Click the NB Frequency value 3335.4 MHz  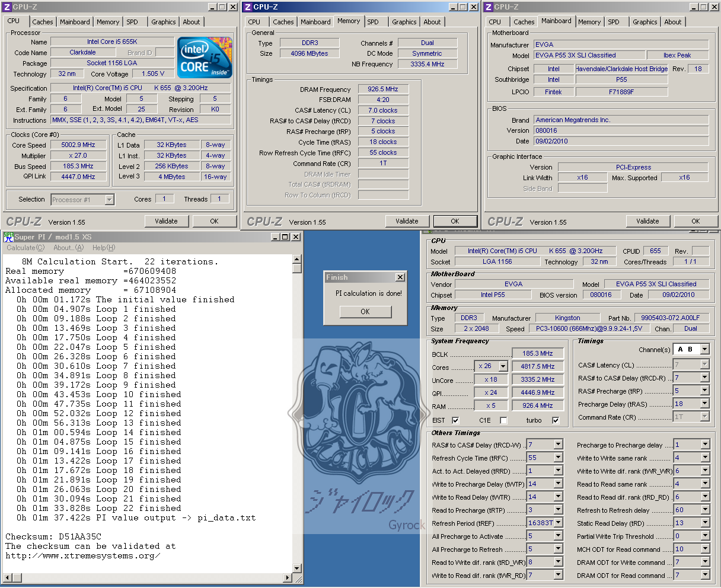click(428, 64)
